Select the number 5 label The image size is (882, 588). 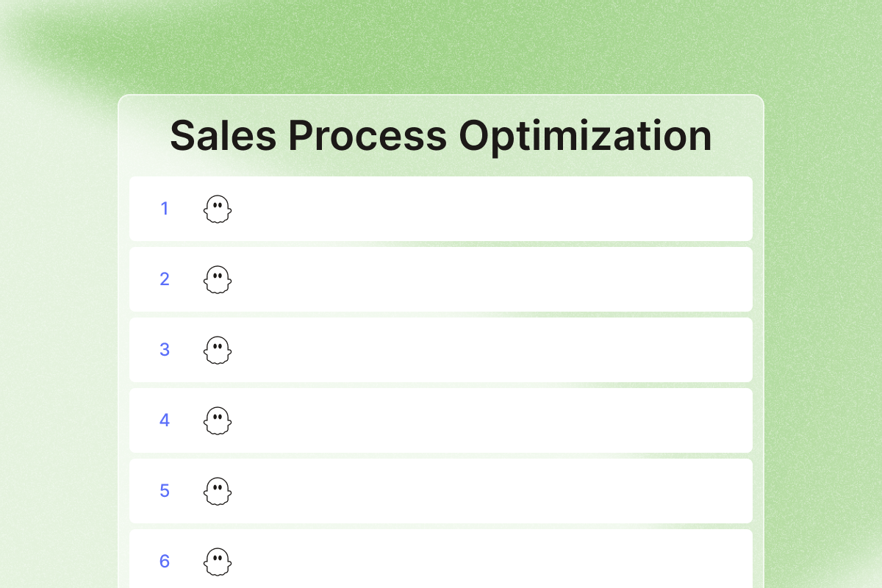[x=165, y=491]
